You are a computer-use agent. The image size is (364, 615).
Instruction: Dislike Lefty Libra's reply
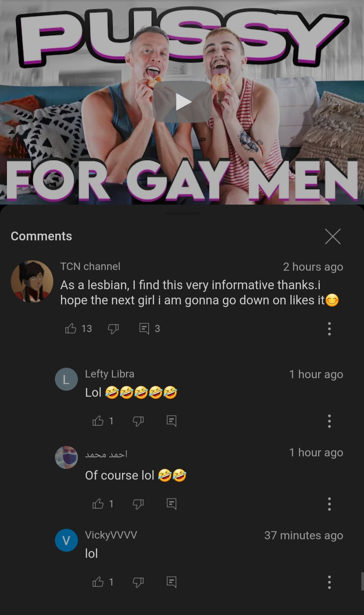coord(138,421)
